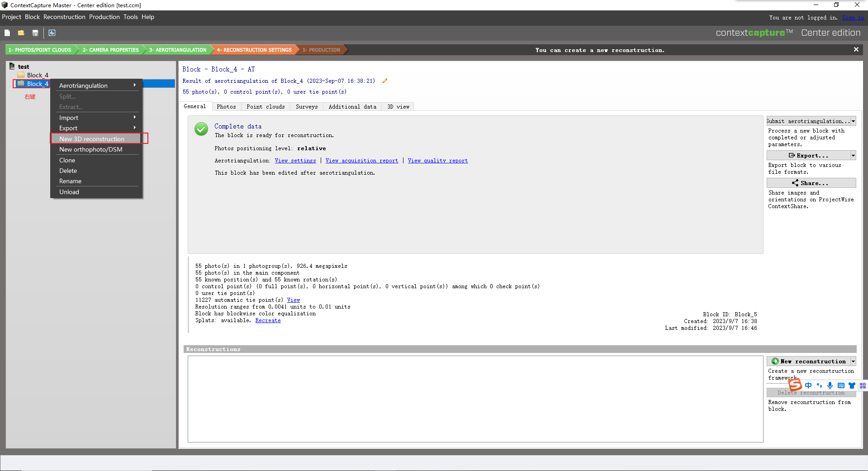The height and width of the screenshot is (471, 868).
Task: Select Delete in the context menu
Action: pos(96,171)
